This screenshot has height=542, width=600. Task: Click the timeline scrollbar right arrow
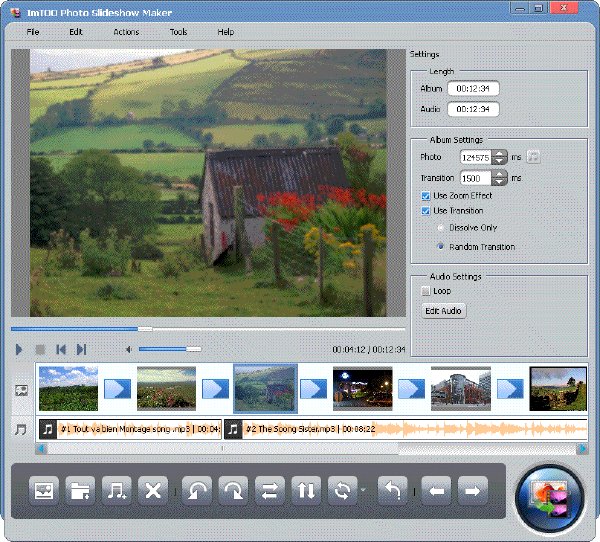(582, 449)
